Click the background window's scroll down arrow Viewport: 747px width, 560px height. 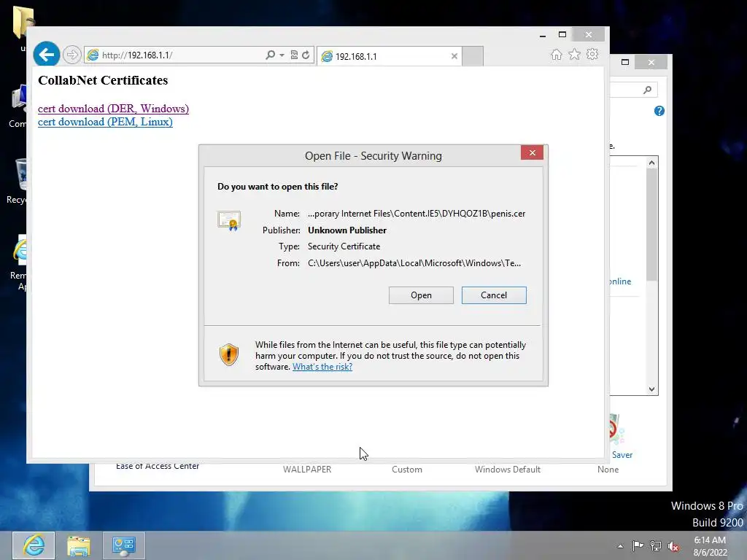click(x=651, y=389)
